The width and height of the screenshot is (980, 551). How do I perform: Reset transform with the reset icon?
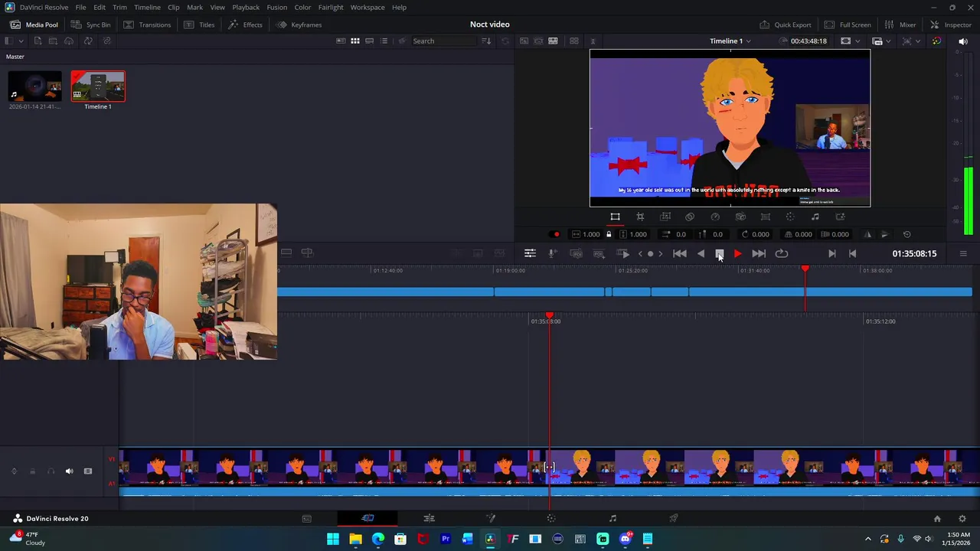(x=906, y=234)
